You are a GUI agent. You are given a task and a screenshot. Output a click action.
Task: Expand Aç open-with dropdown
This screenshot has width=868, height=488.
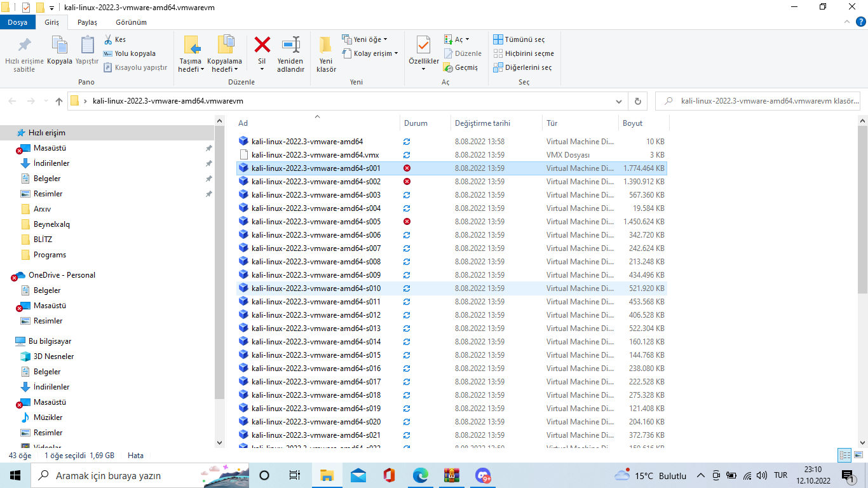pos(457,39)
